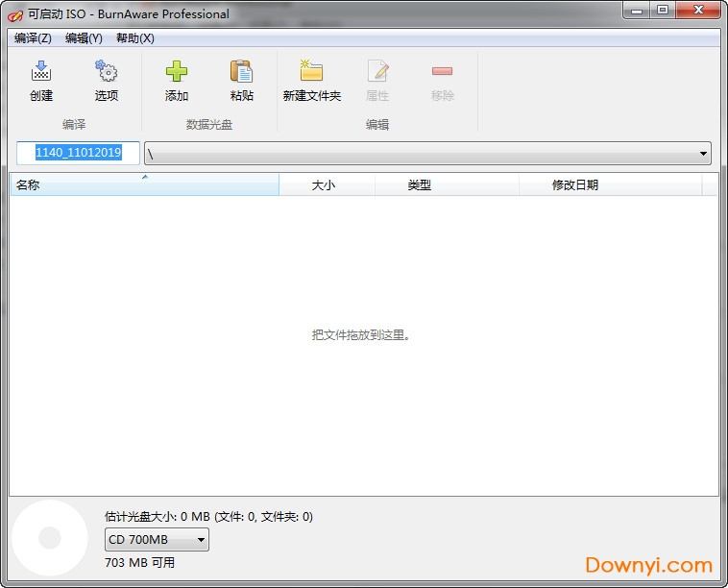Open the 选项 (Options) gear icon

click(106, 72)
